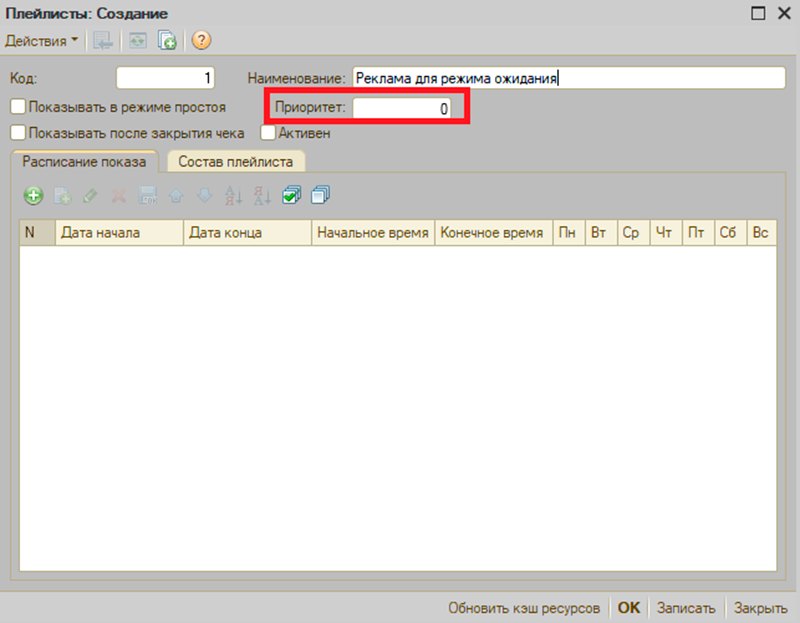Click the 'Сб' column header
Viewport: 800px width, 623px height.
(731, 233)
